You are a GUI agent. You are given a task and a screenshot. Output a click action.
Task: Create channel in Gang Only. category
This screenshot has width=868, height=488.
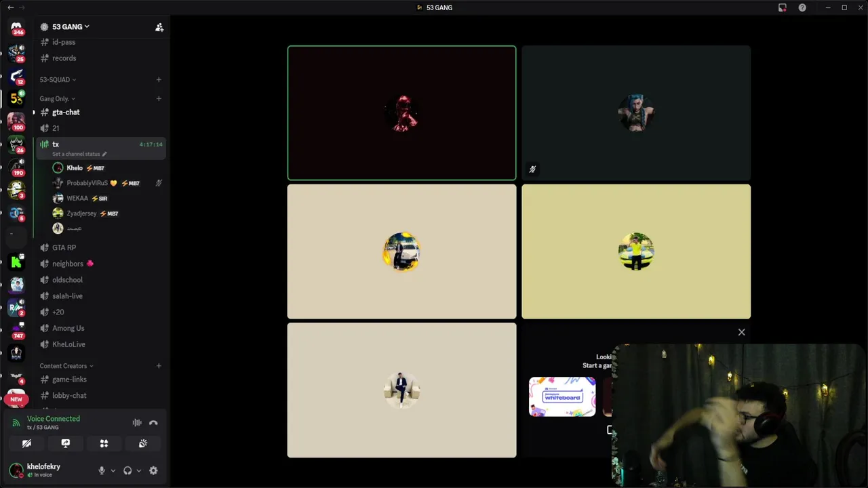159,99
